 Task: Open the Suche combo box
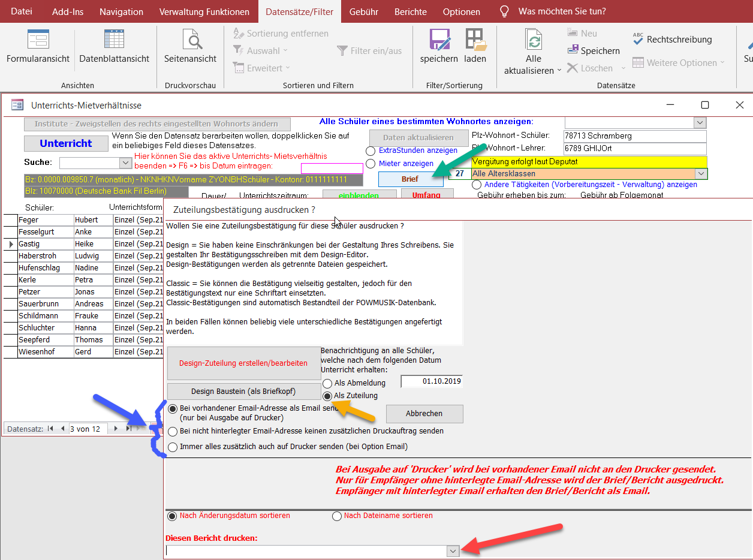click(x=125, y=163)
